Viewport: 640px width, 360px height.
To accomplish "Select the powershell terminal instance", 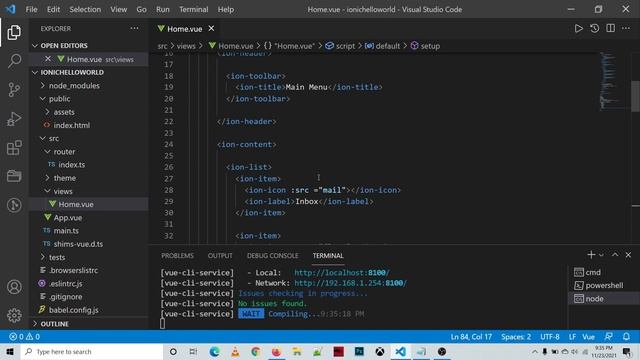I will pyautogui.click(x=604, y=285).
